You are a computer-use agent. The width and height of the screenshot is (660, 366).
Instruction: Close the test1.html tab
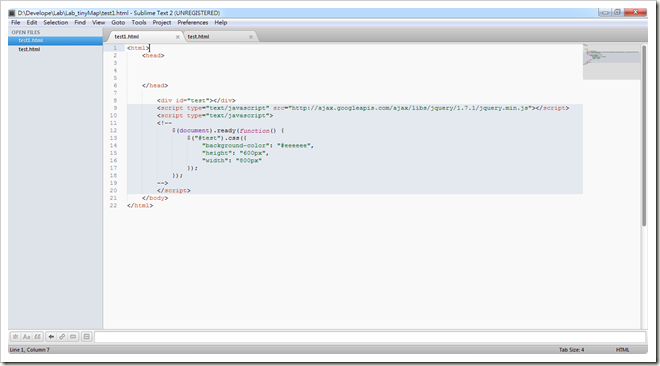(178, 37)
